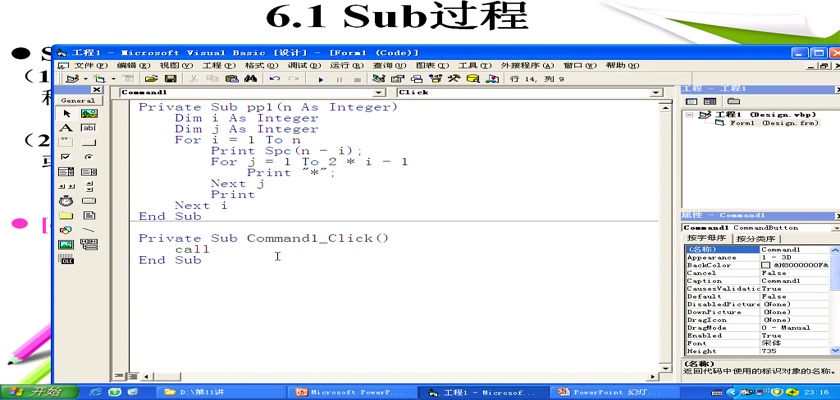Screen dimensions: 840x400
Task: Open the Command1 object dropdown
Action: click(380, 93)
